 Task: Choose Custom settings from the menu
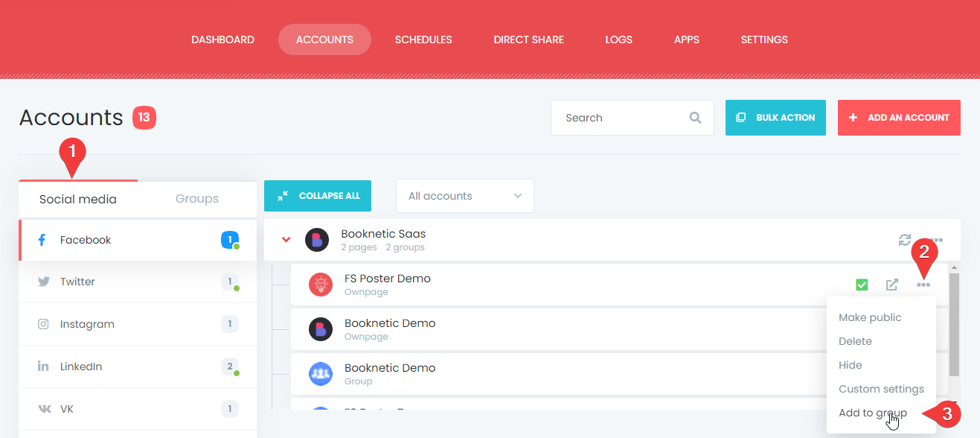881,389
